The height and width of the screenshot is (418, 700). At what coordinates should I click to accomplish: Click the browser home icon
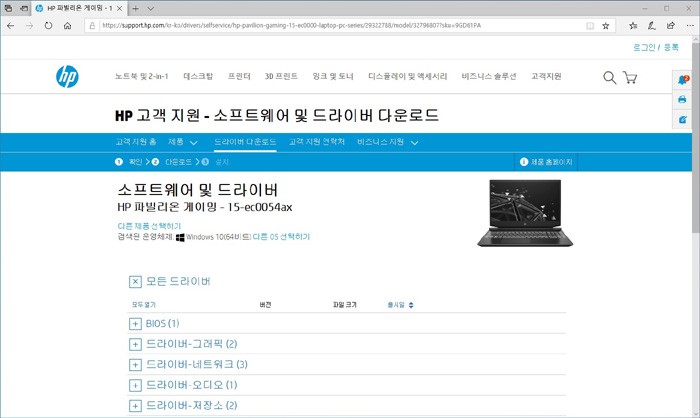pyautogui.click(x=68, y=26)
